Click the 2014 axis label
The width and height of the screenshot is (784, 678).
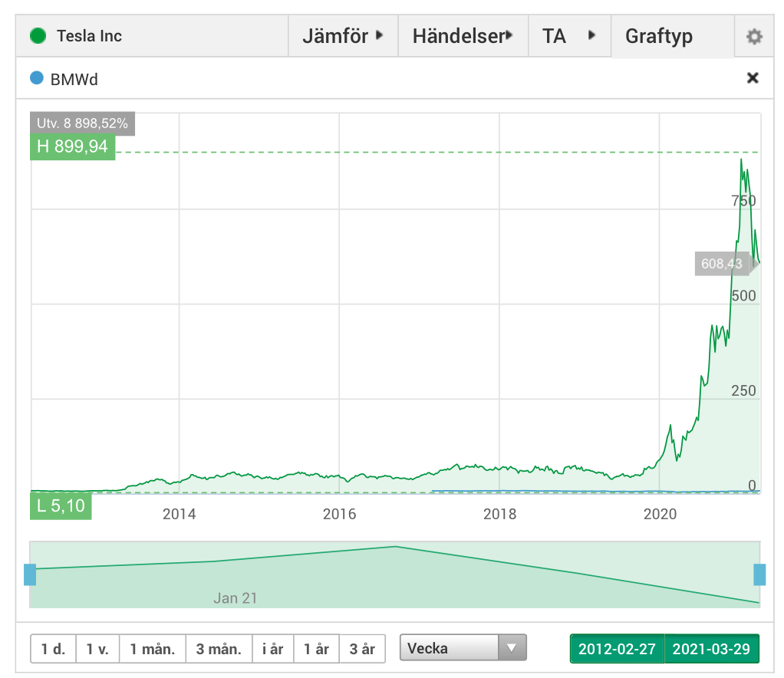pyautogui.click(x=179, y=514)
